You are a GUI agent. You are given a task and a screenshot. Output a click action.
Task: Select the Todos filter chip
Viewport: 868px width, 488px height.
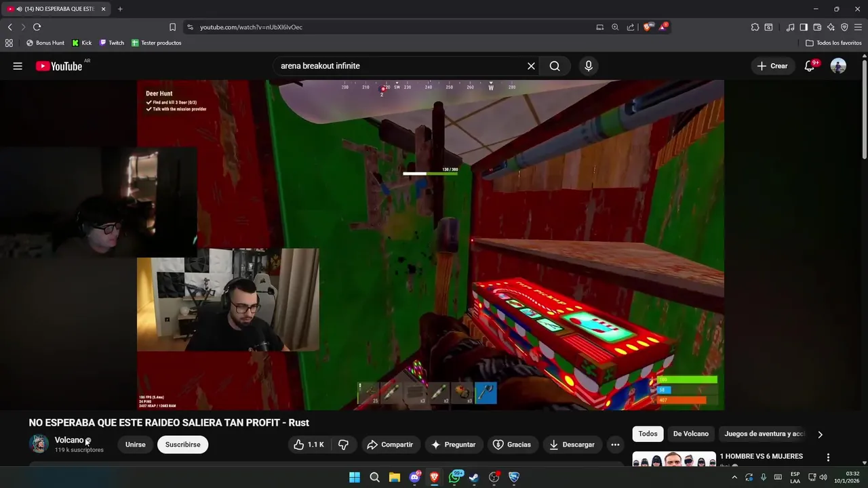(648, 434)
